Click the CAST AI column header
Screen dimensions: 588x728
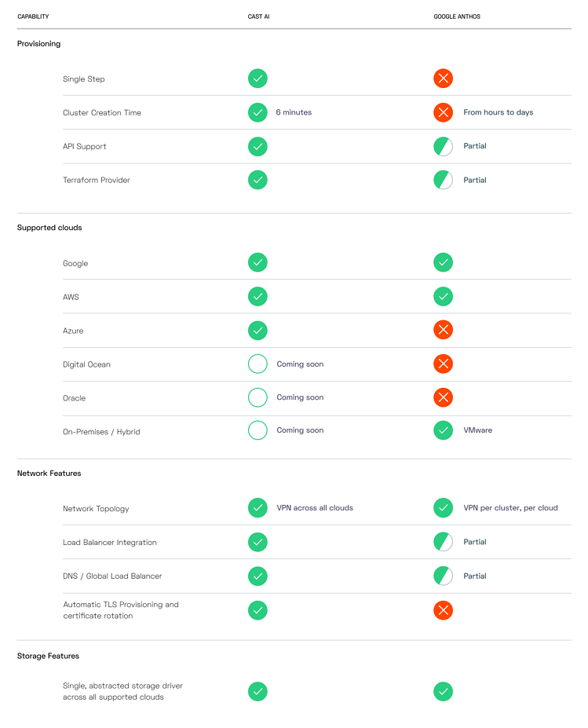[x=260, y=16]
